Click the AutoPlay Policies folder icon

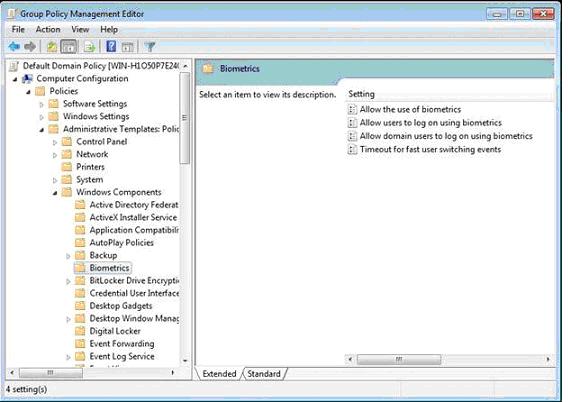pyautogui.click(x=80, y=243)
